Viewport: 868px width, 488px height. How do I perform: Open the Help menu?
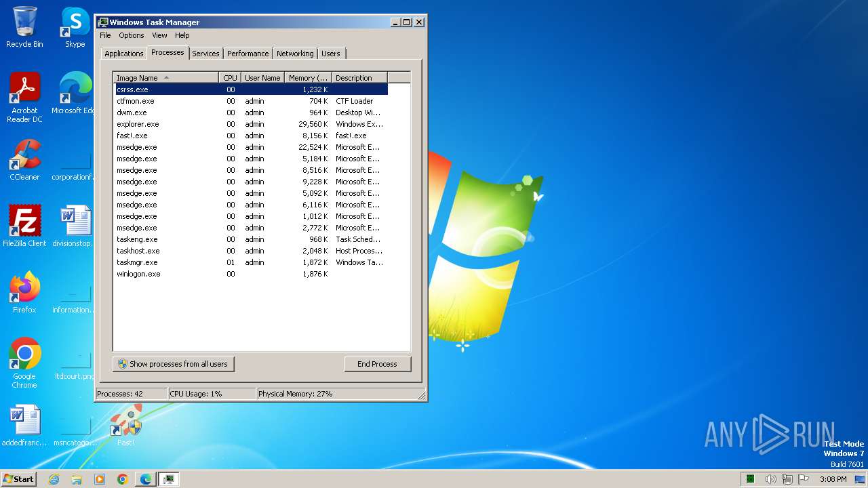coord(182,35)
